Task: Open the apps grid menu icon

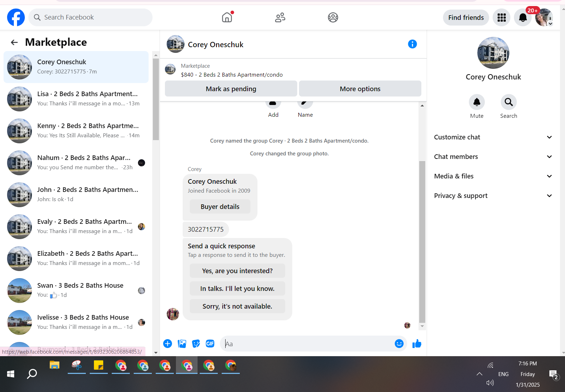Action: click(502, 17)
